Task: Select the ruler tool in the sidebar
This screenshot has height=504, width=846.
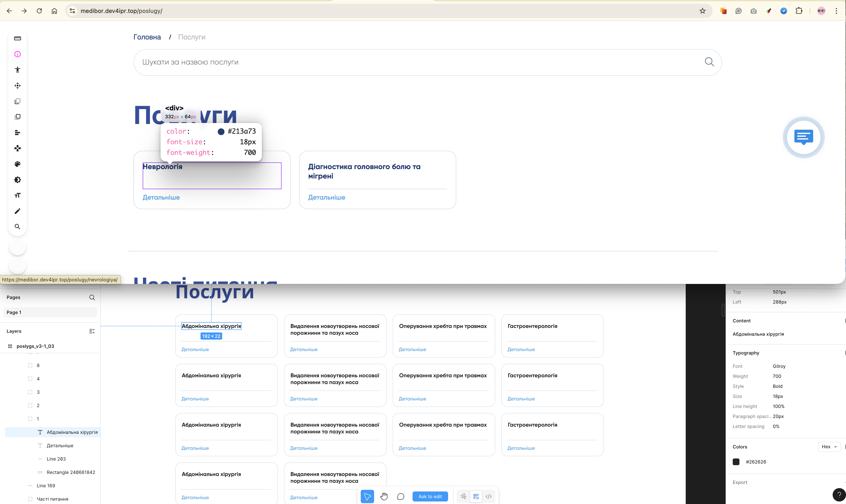Action: [17, 38]
